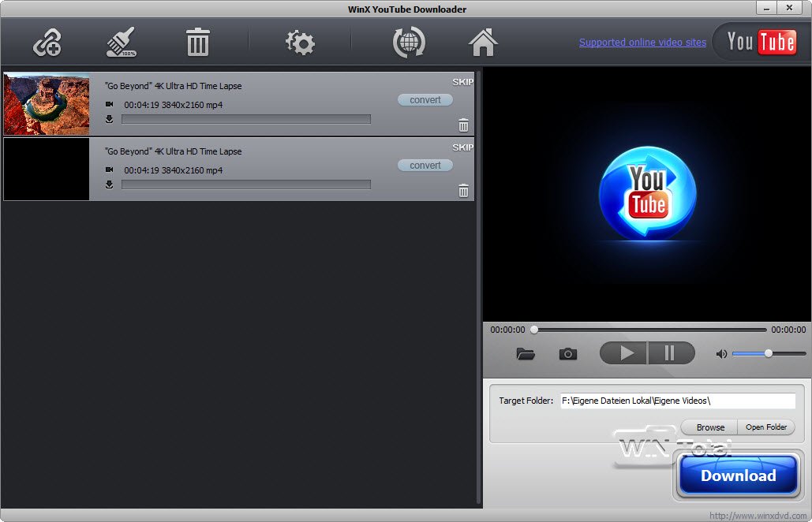Click the big blue Download button
Viewport: 812px width, 522px height.
[x=739, y=475]
